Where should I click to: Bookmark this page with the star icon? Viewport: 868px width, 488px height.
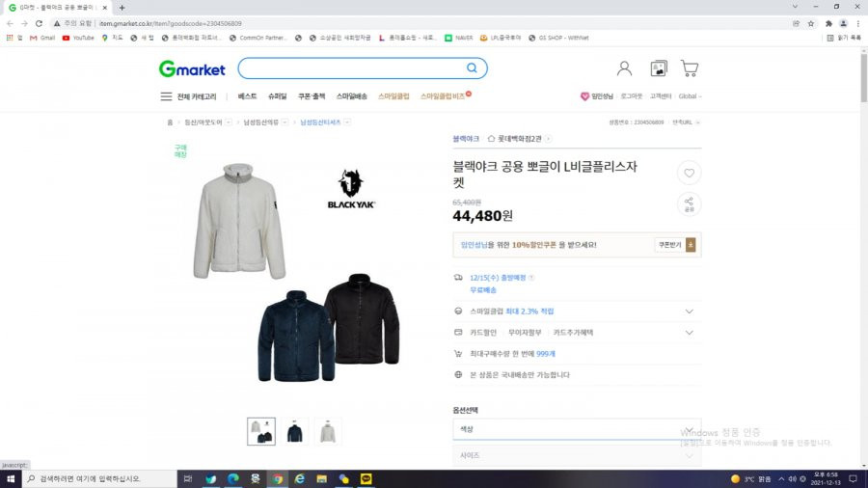click(811, 23)
